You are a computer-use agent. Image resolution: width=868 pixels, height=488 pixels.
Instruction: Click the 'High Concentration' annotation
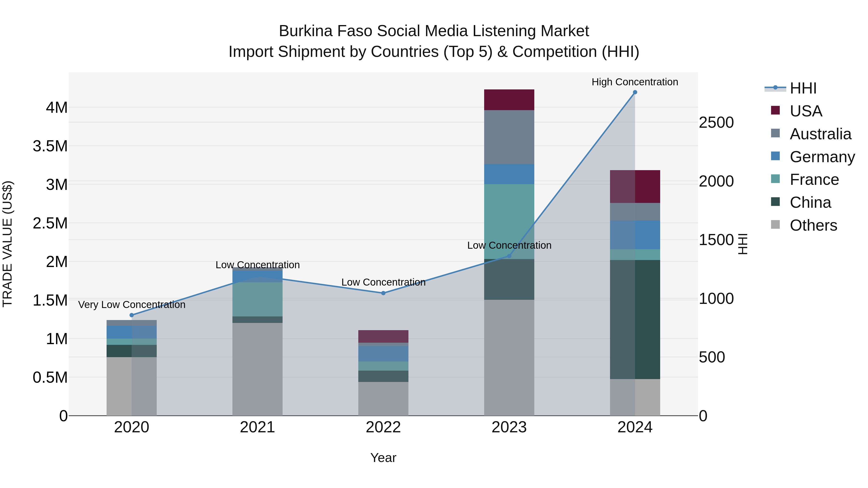(x=635, y=82)
